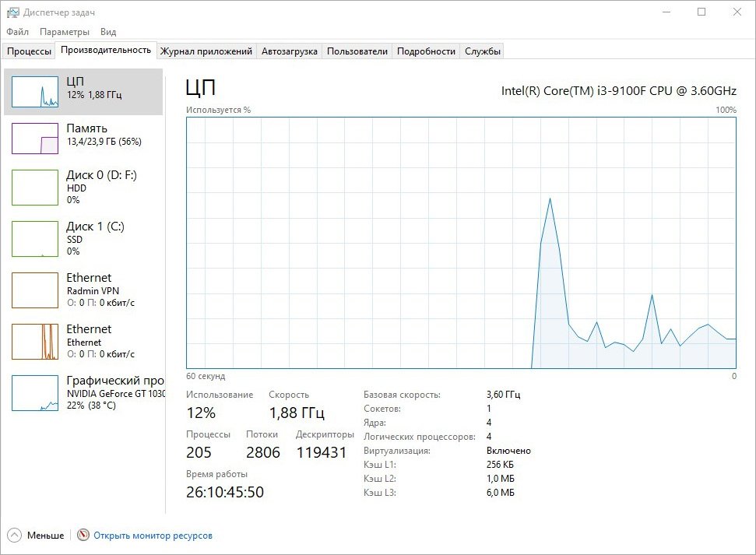Click the Task Manager app icon in title bar
Screen dimensions: 756x555
(12, 12)
